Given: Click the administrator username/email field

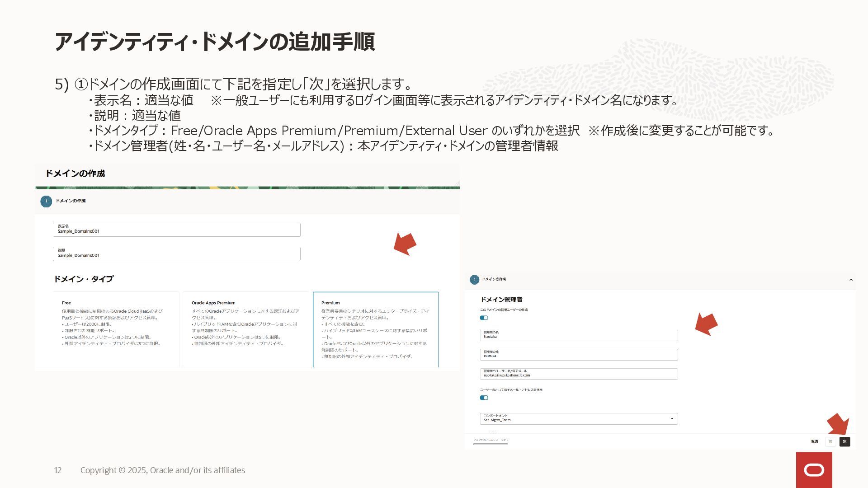Looking at the screenshot, I should tap(579, 374).
